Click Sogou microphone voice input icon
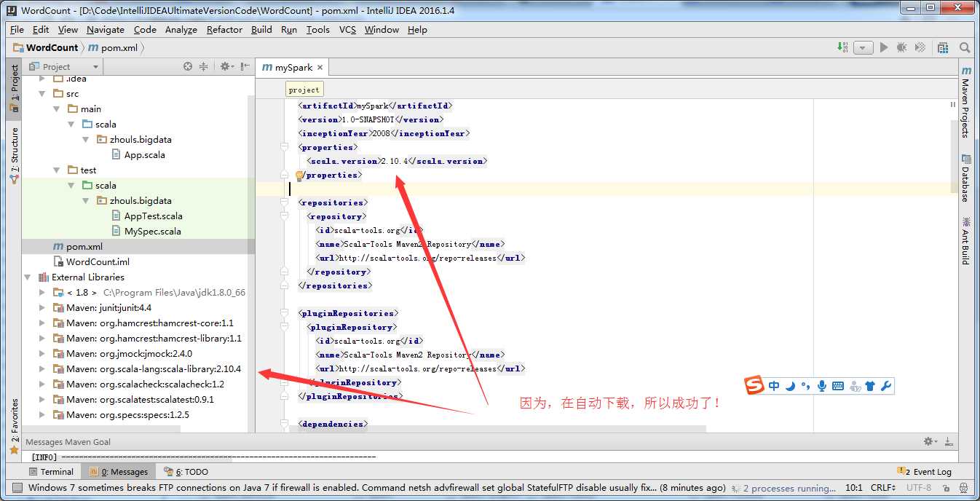The image size is (980, 501). (x=822, y=386)
